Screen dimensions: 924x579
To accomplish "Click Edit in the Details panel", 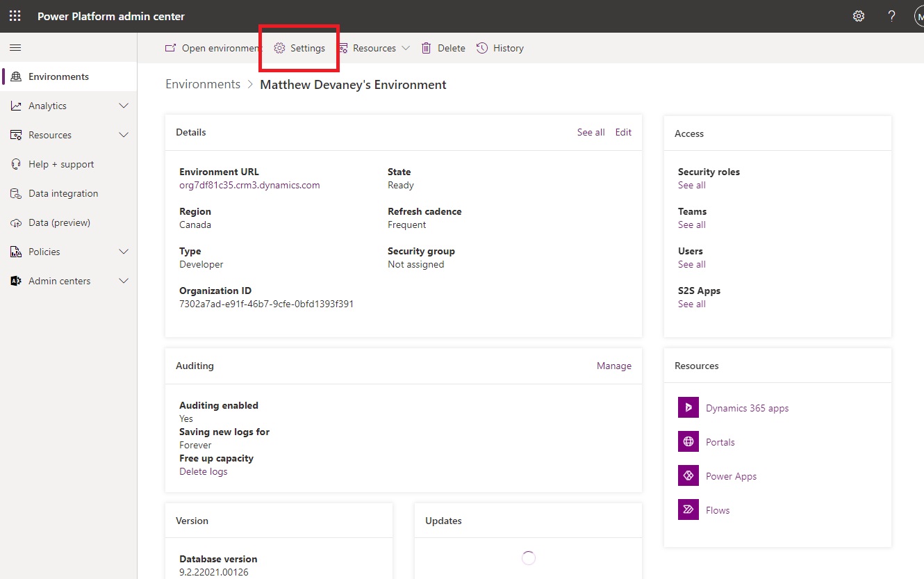I will tap(622, 132).
